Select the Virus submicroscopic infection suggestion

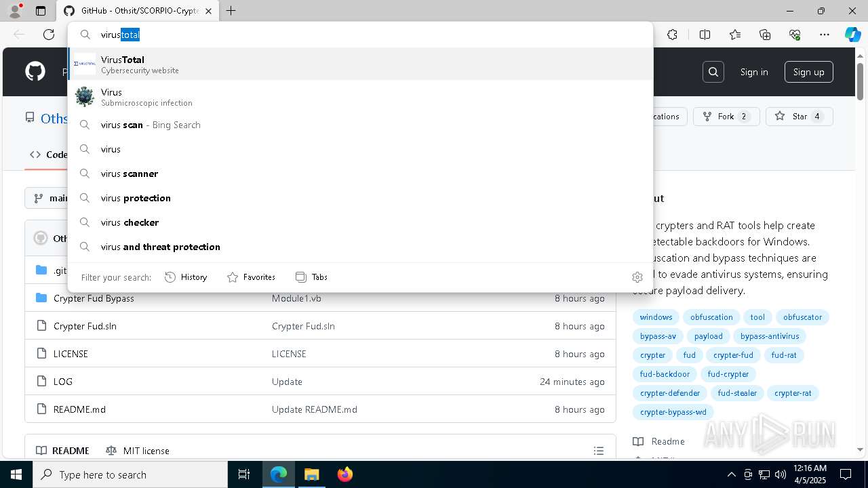click(360, 97)
